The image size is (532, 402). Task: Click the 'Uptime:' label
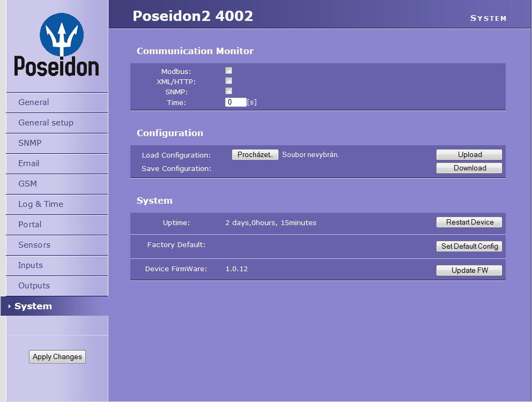tap(176, 223)
